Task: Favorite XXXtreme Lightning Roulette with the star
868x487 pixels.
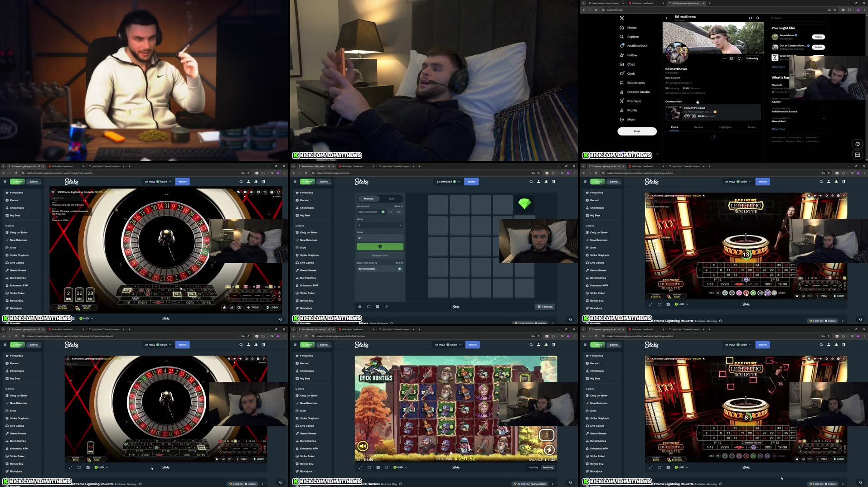Action: click(719, 321)
